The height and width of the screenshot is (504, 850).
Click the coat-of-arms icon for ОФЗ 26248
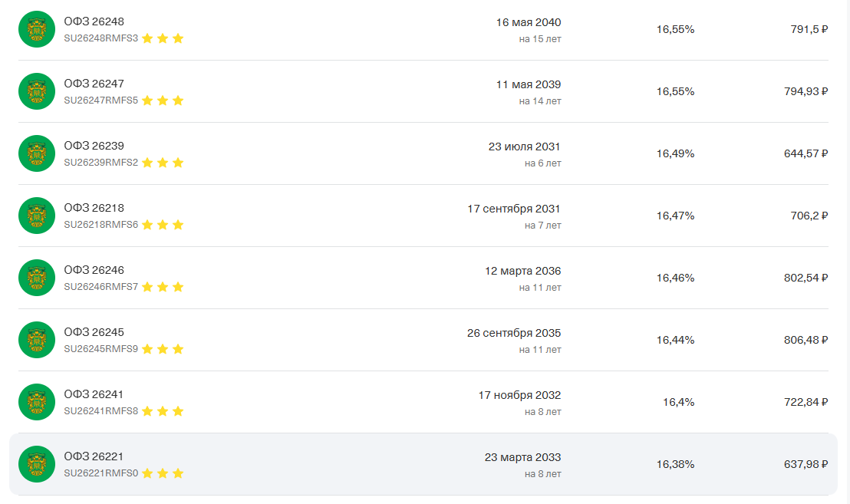pos(37,29)
